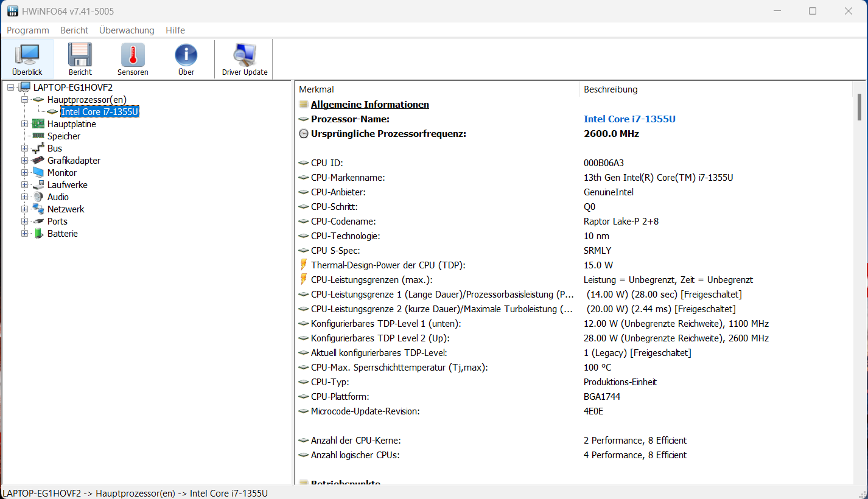Click the 000B06A3 CPU ID value
The image size is (868, 499).
604,162
